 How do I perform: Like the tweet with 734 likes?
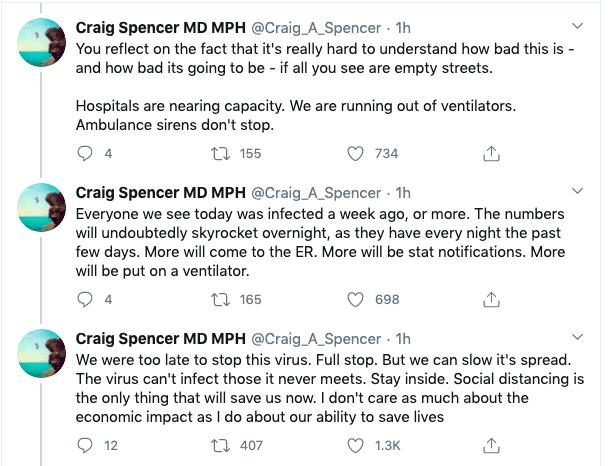coord(355,153)
